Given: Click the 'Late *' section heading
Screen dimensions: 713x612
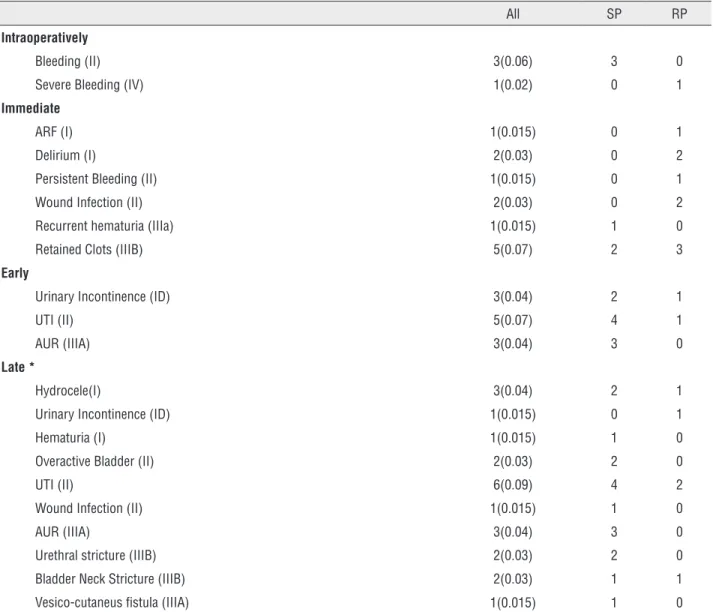Looking at the screenshot, I should click(x=18, y=367).
